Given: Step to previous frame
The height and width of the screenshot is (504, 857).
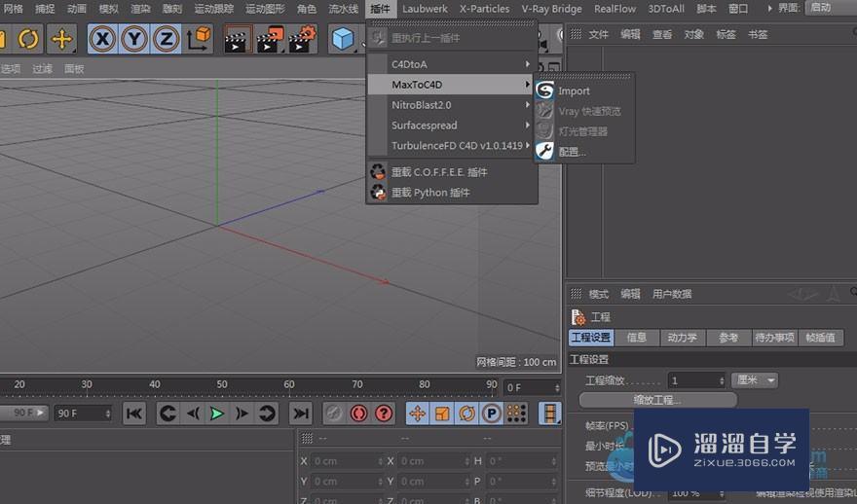Looking at the screenshot, I should (193, 414).
